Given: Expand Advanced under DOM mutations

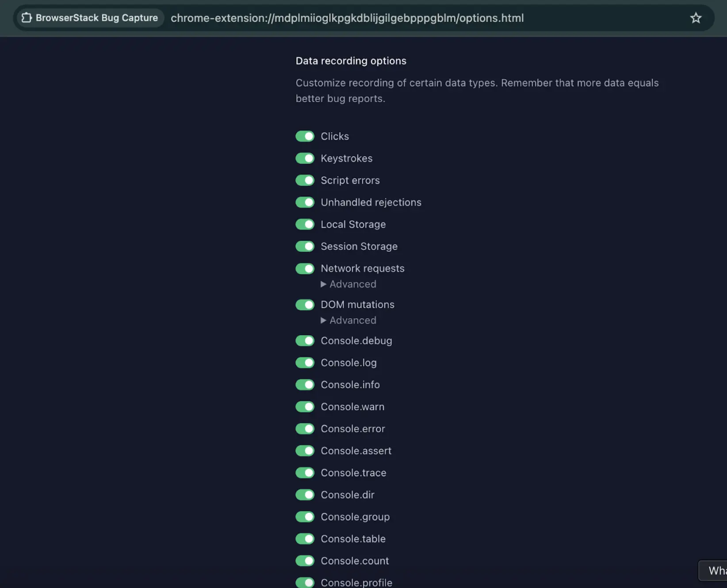Looking at the screenshot, I should [x=348, y=321].
